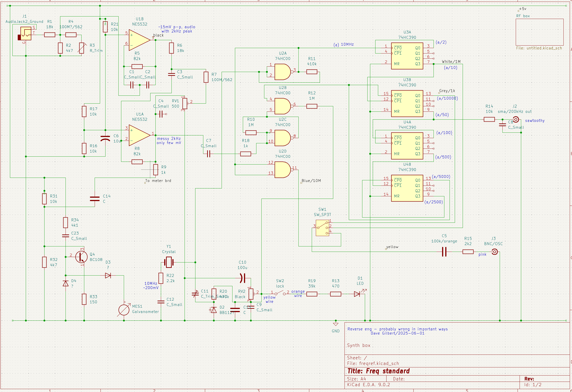Click the J3 BNC/OSC connector symbol

point(495,252)
